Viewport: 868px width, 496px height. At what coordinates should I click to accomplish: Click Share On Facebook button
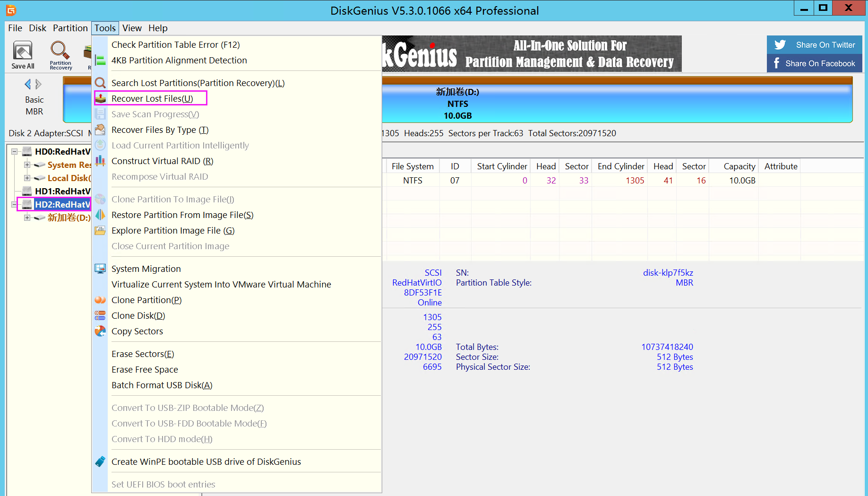[815, 63]
